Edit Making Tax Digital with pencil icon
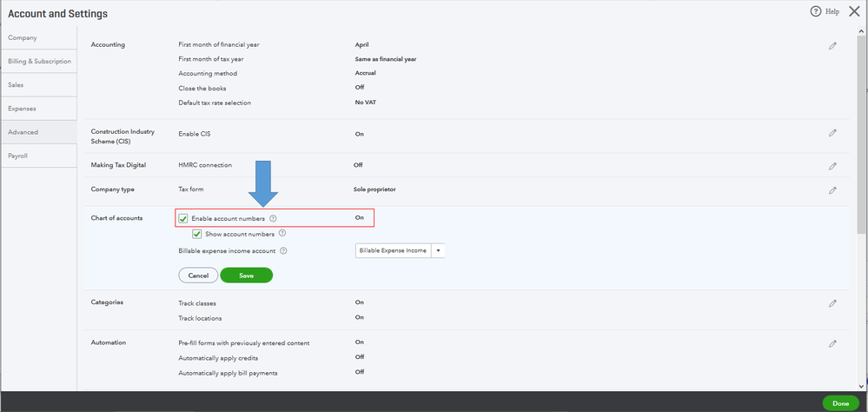 coord(832,166)
